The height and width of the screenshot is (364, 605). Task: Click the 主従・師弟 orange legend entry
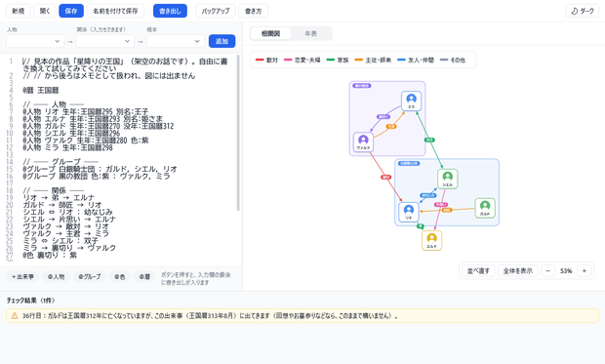coord(373,60)
